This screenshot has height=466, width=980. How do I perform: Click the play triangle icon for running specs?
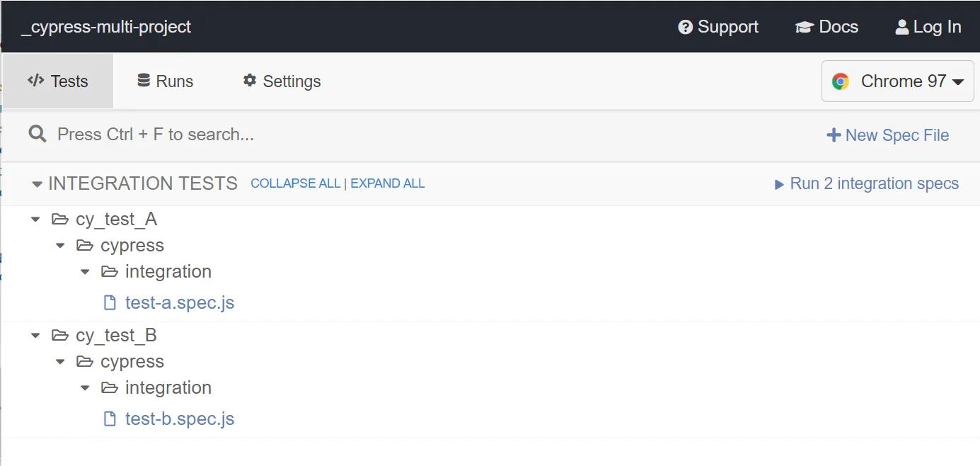779,184
